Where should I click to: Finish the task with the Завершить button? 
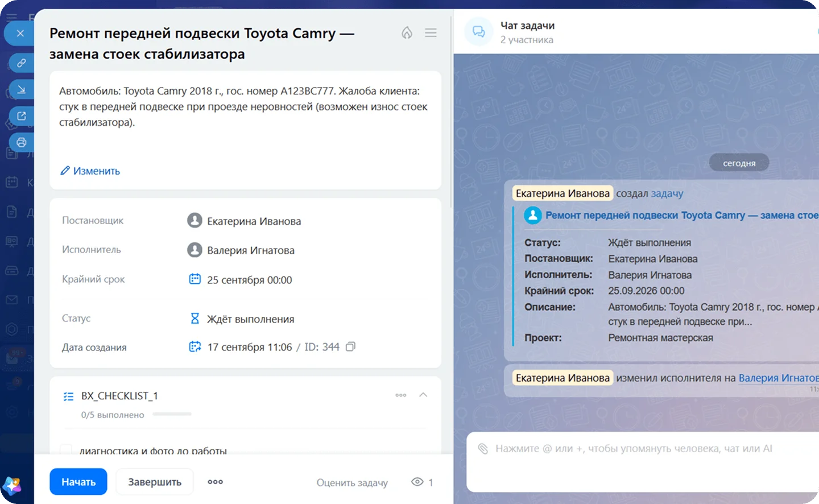pos(155,482)
